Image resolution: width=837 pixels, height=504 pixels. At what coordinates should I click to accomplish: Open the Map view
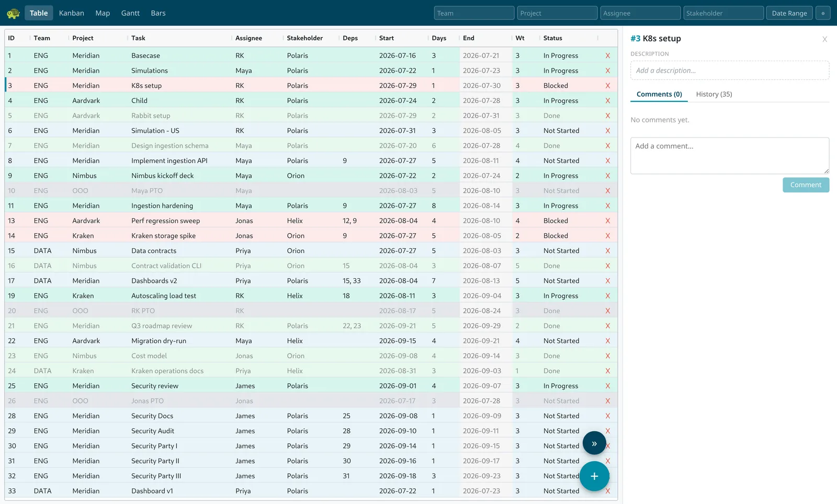click(103, 13)
